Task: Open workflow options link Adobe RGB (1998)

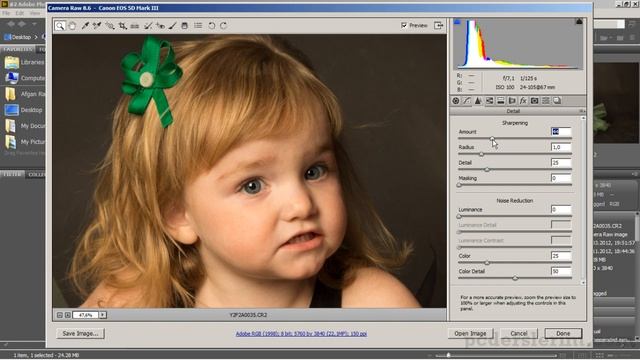Action: click(301, 334)
